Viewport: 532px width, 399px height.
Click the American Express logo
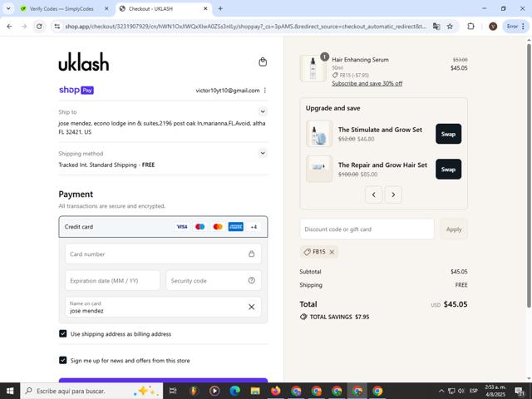pyautogui.click(x=236, y=227)
